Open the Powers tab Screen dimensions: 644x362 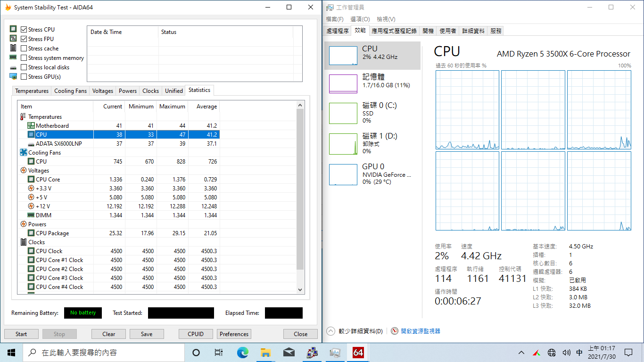point(128,91)
